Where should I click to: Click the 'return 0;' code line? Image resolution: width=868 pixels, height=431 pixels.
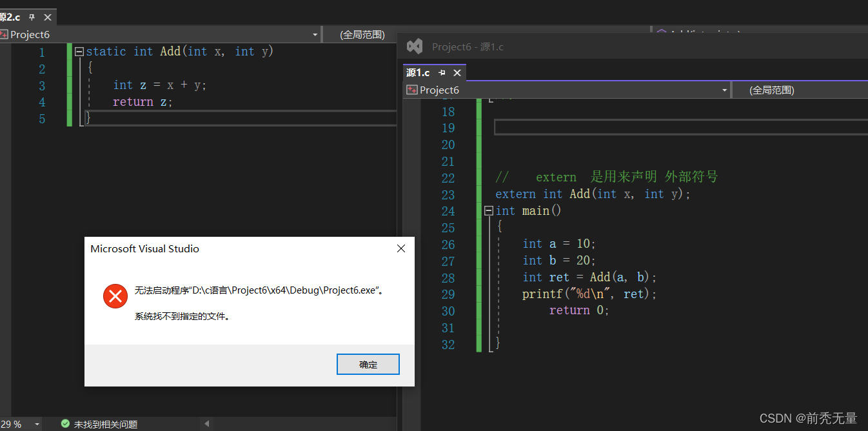(x=579, y=310)
